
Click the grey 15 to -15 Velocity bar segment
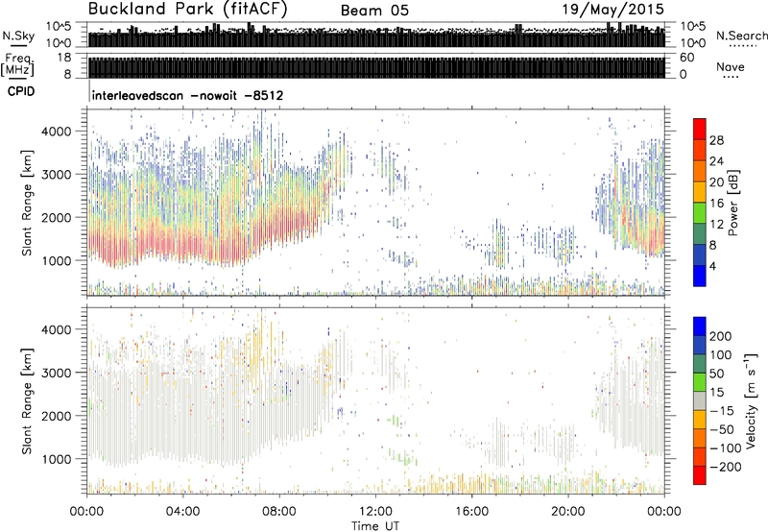point(700,401)
